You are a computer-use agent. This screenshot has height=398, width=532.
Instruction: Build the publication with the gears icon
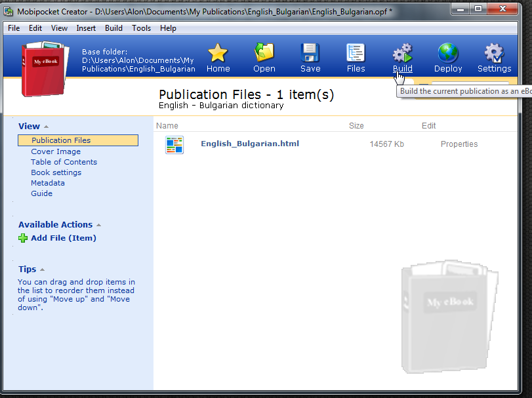tap(402, 53)
